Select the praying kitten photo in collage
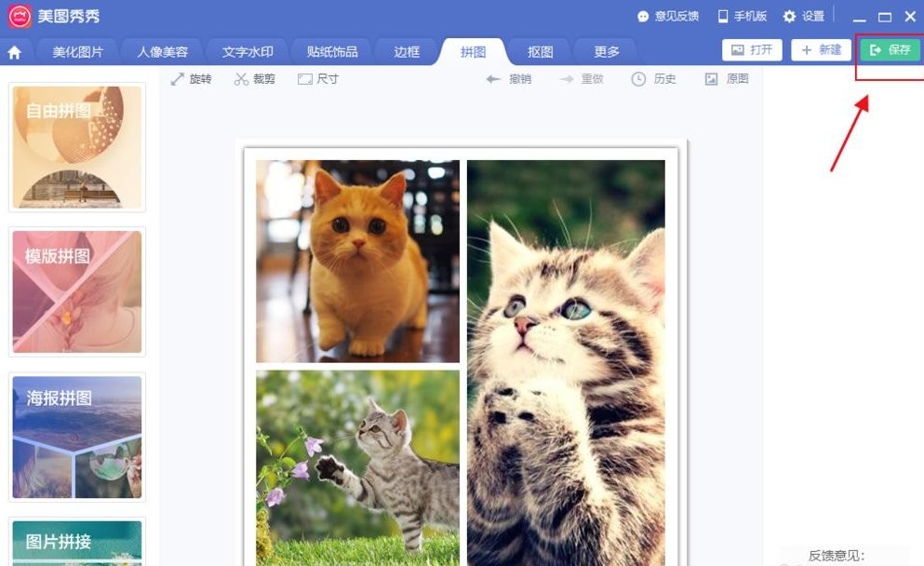 click(x=567, y=363)
